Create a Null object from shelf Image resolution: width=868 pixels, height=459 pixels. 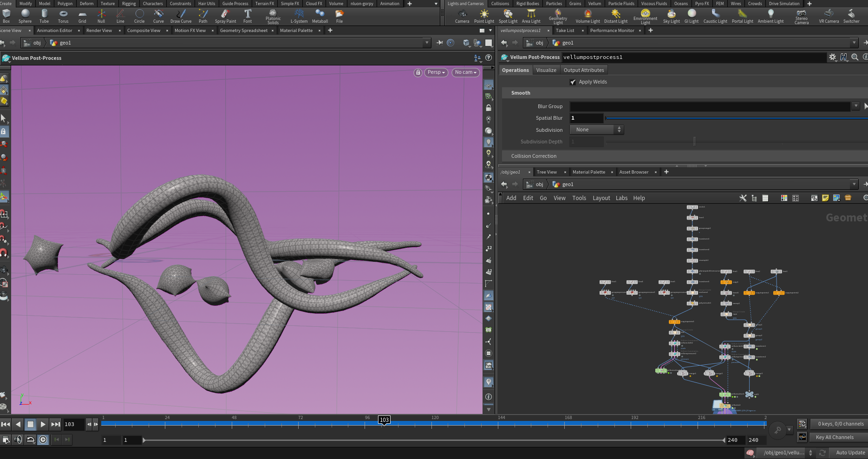pos(101,16)
